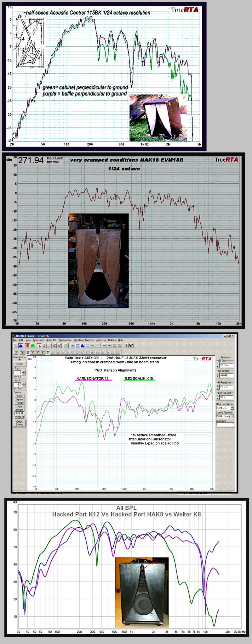Click the red STOP toolbar icon

(x=27, y=345)
